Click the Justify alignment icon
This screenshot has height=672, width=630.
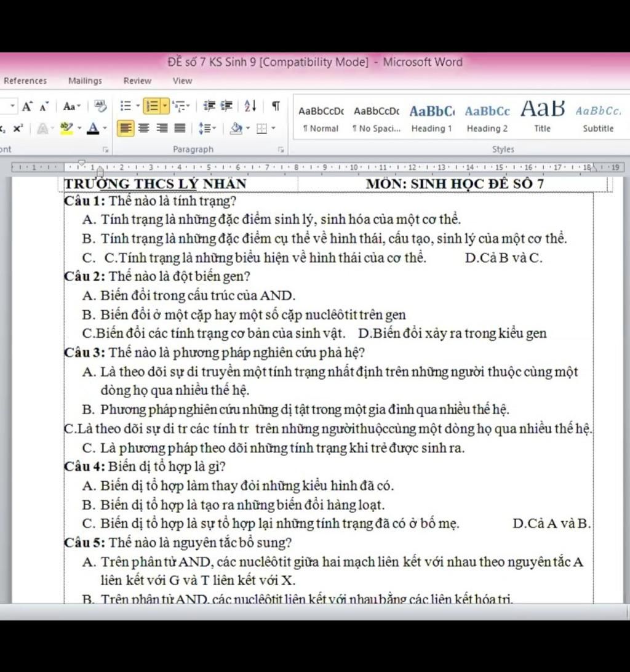click(179, 129)
